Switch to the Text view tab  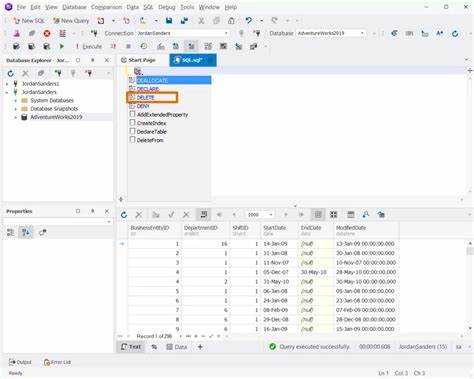tap(131, 347)
